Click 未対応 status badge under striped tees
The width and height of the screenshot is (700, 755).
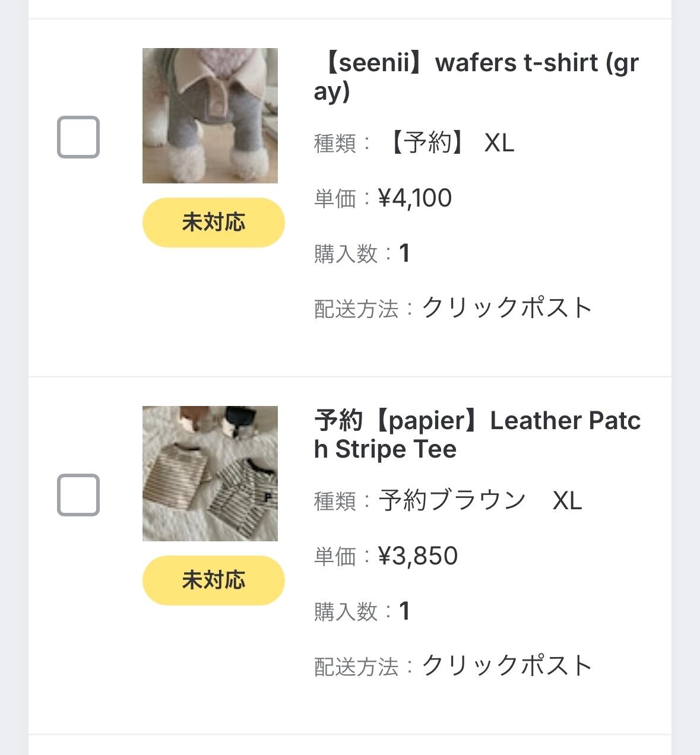pyautogui.click(x=213, y=580)
